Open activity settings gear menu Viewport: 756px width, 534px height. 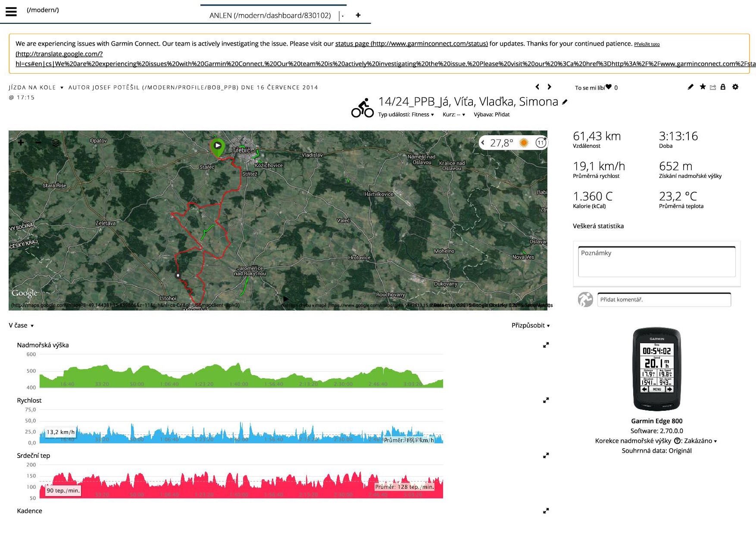tap(735, 87)
